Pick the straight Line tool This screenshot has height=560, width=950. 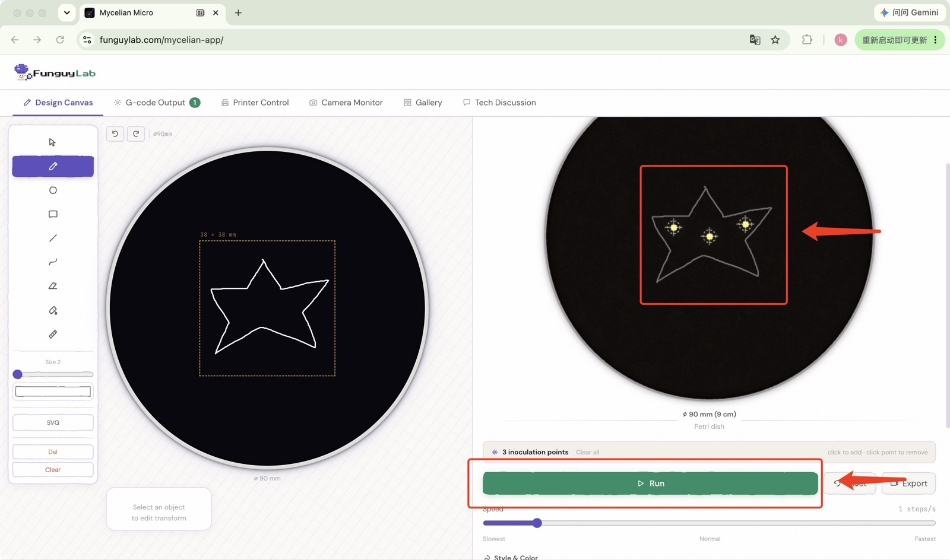coord(53,238)
